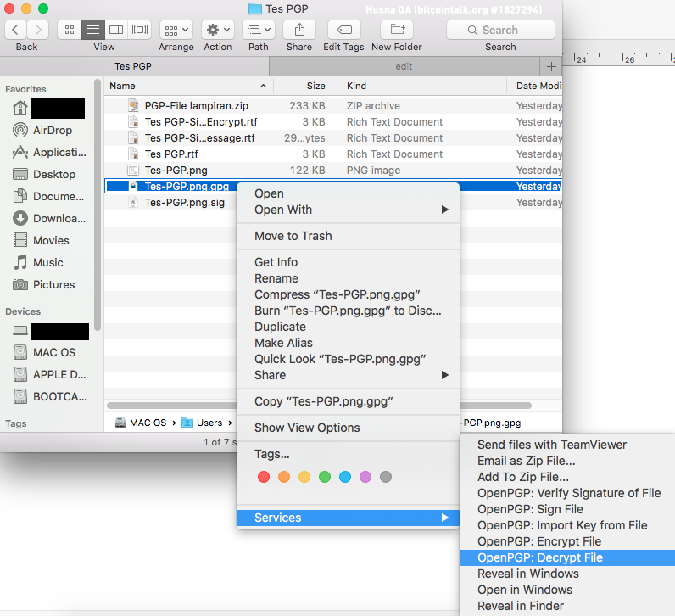675x616 pixels.
Task: Apply the green tag color
Action: [x=325, y=477]
